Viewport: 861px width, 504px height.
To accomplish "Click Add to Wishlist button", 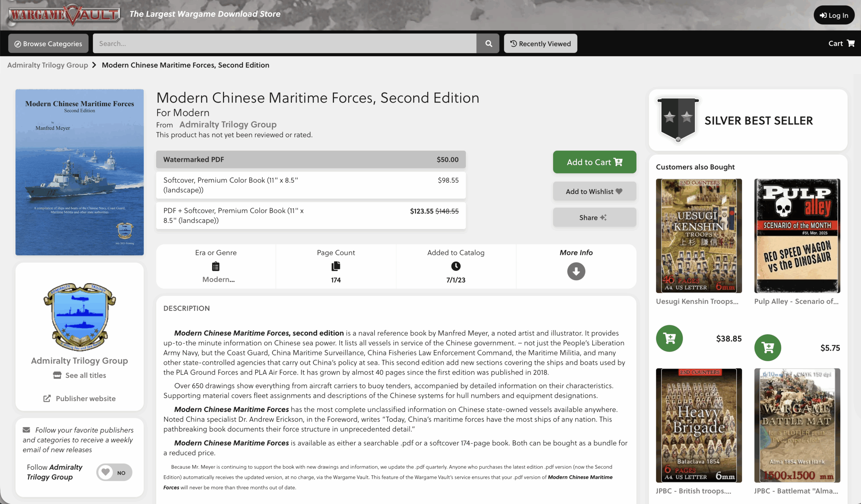I will 594,192.
